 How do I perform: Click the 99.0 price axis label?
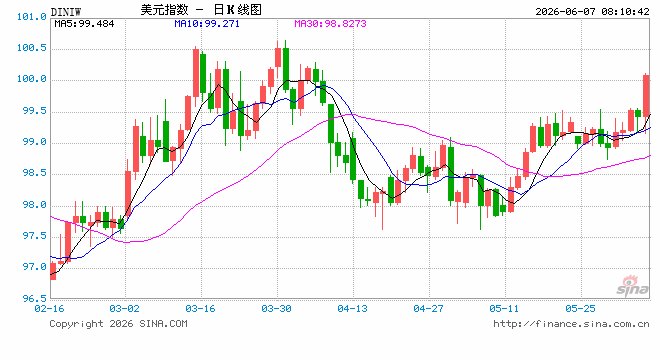(34, 142)
